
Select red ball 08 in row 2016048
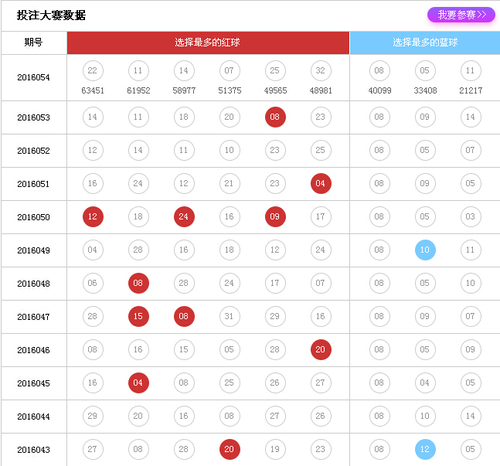pos(138,283)
